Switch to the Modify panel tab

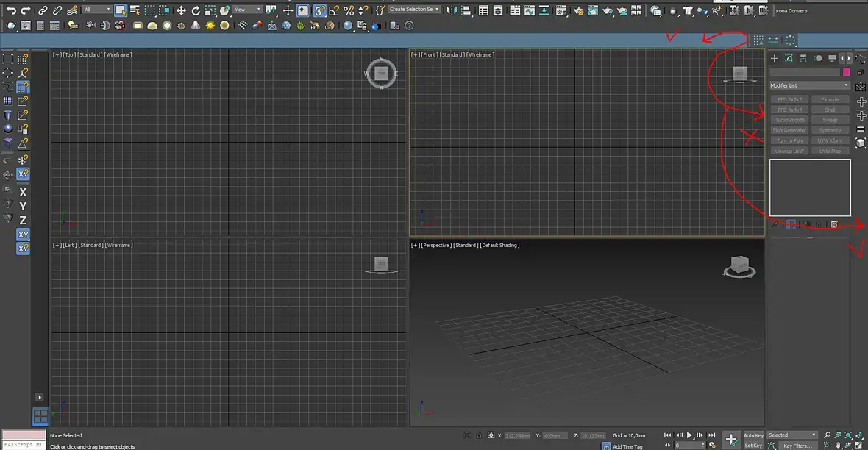(x=789, y=58)
